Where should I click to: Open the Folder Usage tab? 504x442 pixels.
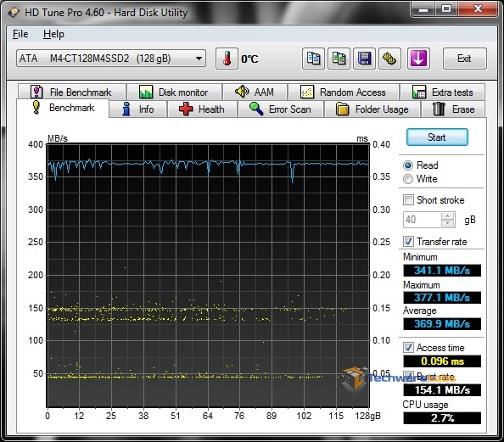click(x=372, y=109)
